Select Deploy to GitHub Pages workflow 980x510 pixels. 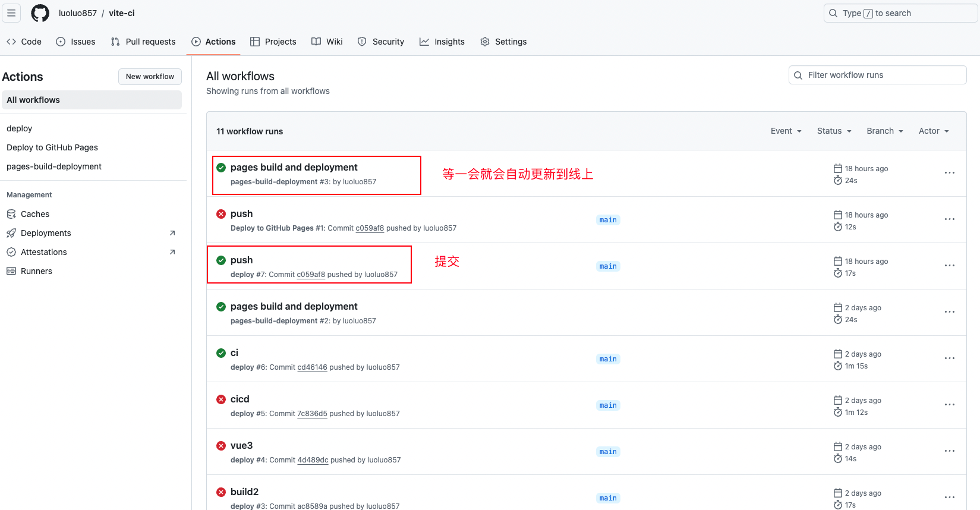(x=52, y=147)
